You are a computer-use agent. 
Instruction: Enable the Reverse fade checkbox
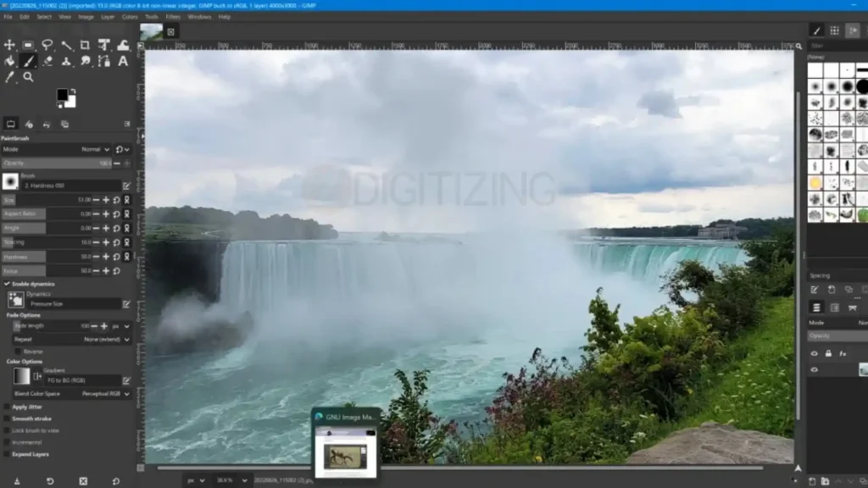18,352
